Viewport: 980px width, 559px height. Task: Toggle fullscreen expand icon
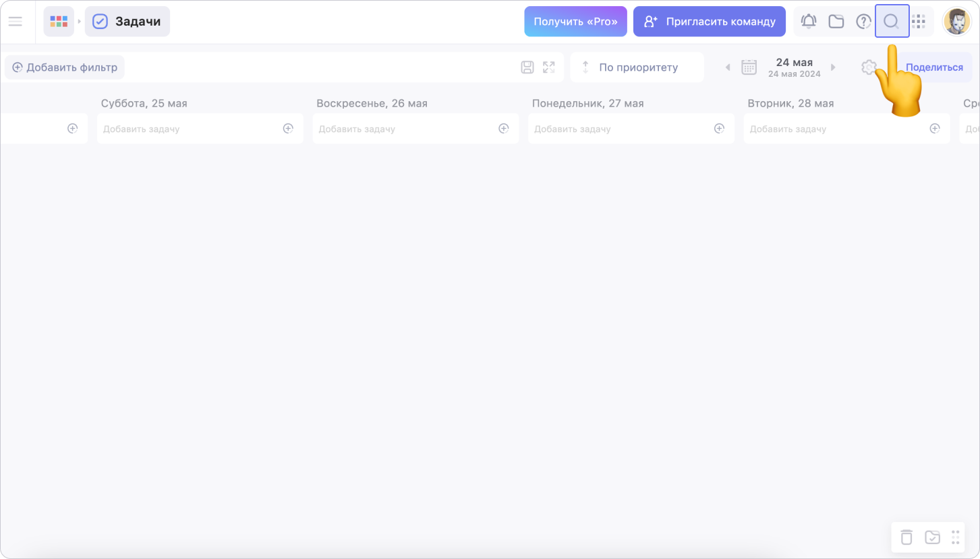click(x=549, y=67)
